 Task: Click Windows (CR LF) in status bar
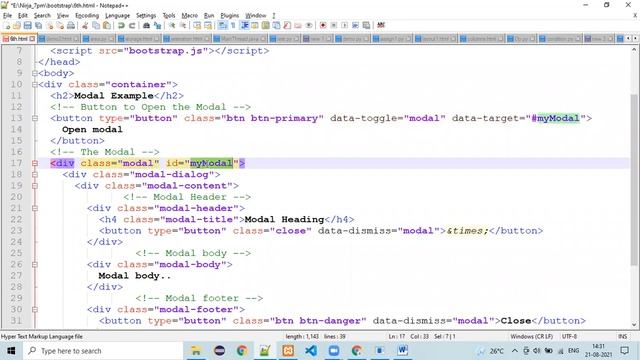pos(531,337)
